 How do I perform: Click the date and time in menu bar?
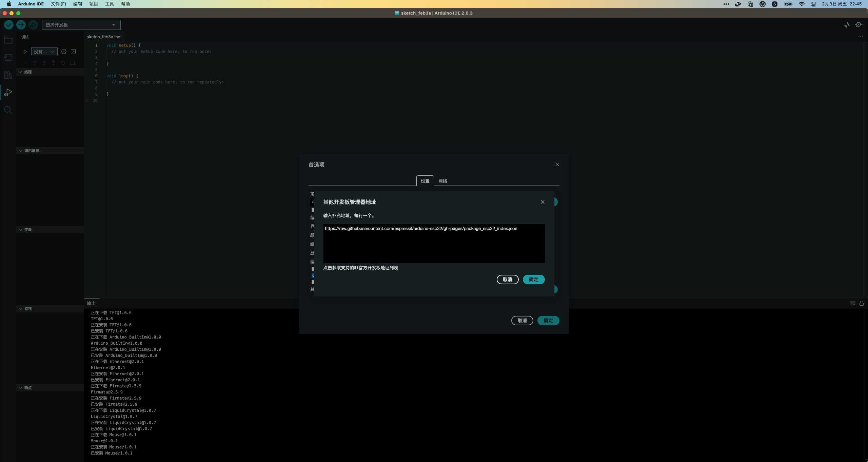tap(842, 4)
